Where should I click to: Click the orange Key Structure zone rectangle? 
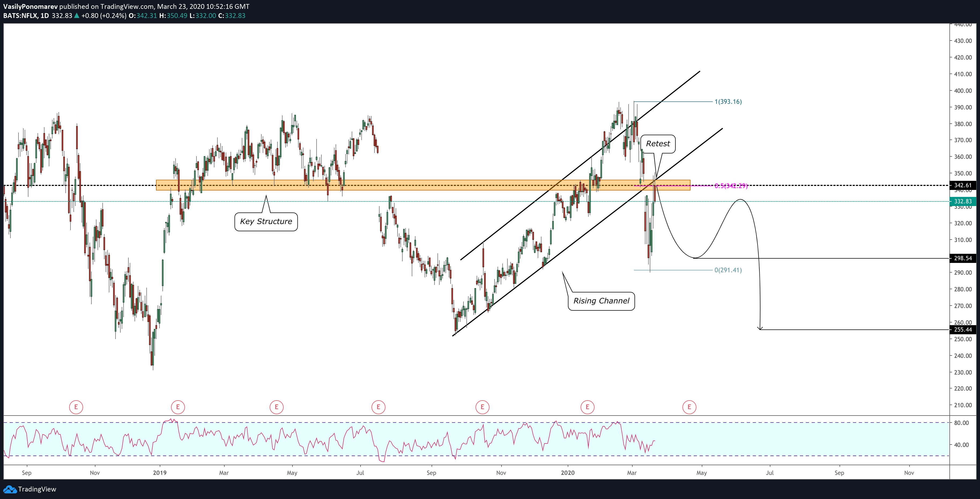click(x=423, y=185)
